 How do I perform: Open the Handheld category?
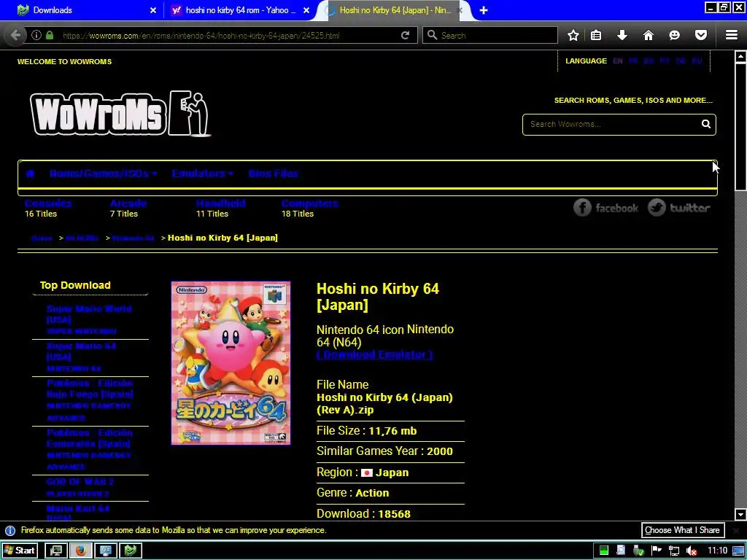pos(220,203)
